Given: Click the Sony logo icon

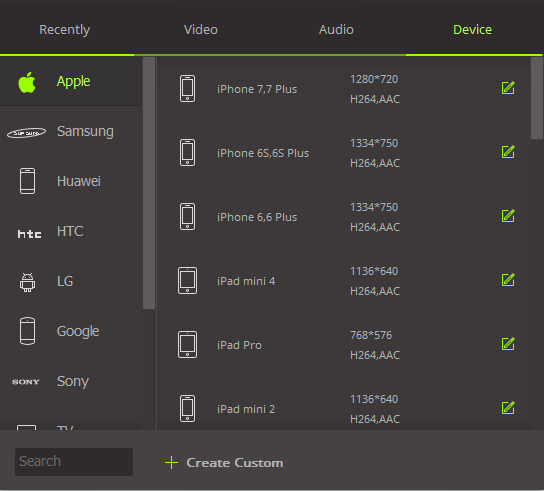Looking at the screenshot, I should tap(26, 382).
